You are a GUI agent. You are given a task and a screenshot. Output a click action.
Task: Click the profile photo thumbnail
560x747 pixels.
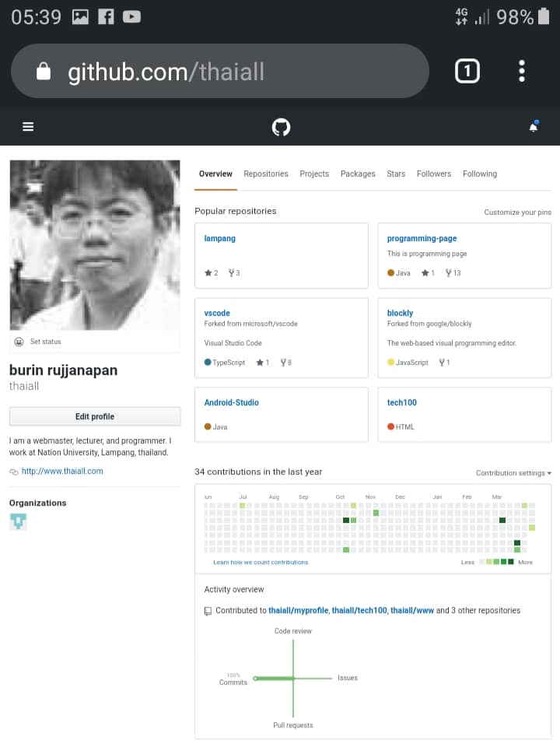tap(95, 245)
